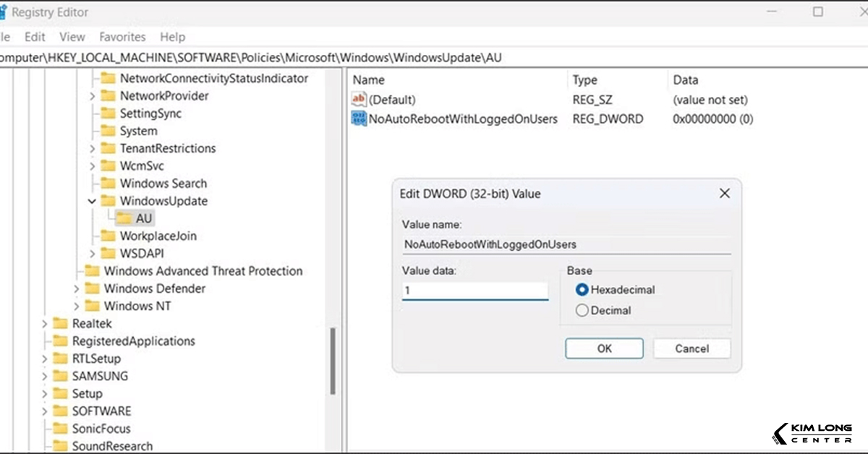
Task: Collapse the WindowsUpdate tree node
Action: tap(91, 201)
